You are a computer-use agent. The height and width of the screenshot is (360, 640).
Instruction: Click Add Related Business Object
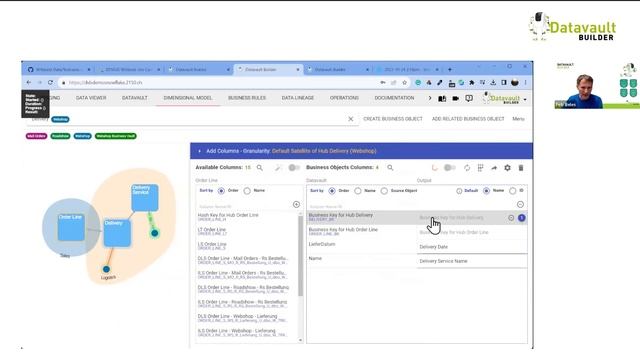[x=468, y=119]
